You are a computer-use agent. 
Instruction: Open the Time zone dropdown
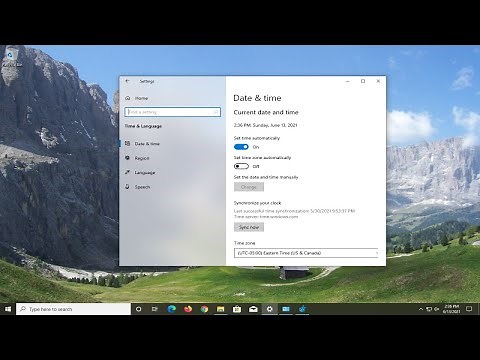click(307, 253)
